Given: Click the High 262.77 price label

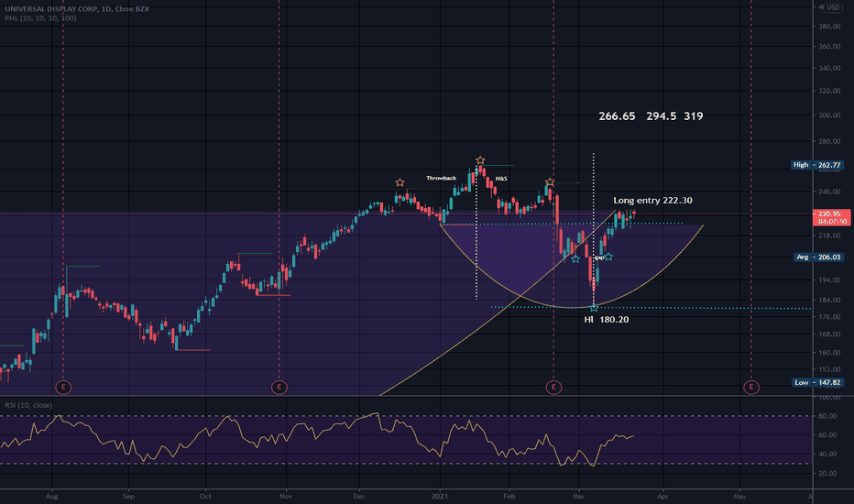Looking at the screenshot, I should tap(817, 165).
